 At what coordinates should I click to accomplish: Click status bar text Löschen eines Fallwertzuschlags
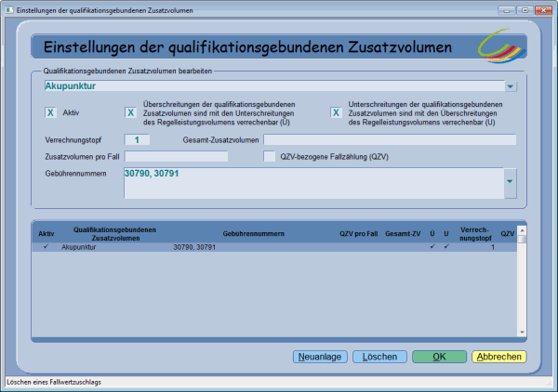[x=54, y=382]
